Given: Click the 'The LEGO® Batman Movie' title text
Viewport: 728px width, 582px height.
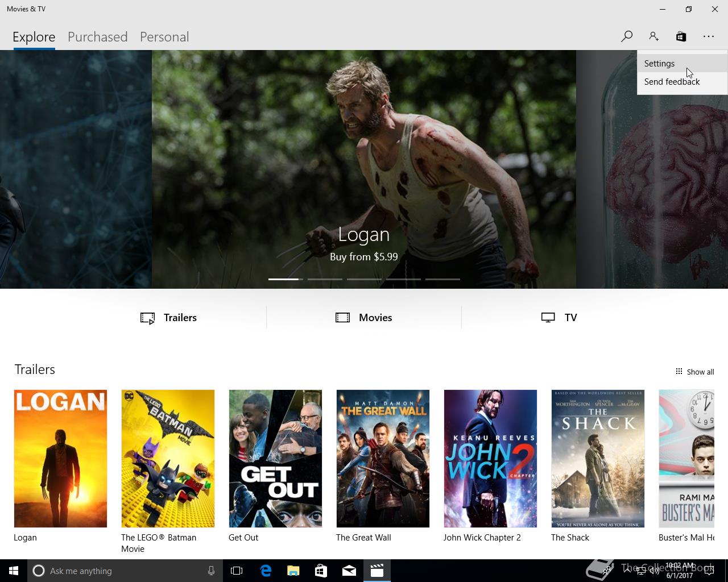Looking at the screenshot, I should [x=159, y=543].
